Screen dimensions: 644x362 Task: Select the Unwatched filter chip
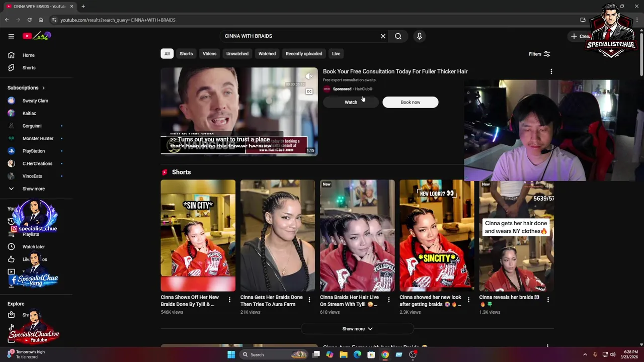(x=237, y=54)
